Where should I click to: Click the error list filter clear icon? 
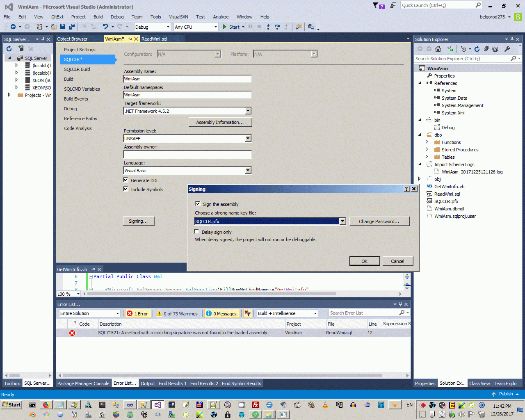click(248, 313)
